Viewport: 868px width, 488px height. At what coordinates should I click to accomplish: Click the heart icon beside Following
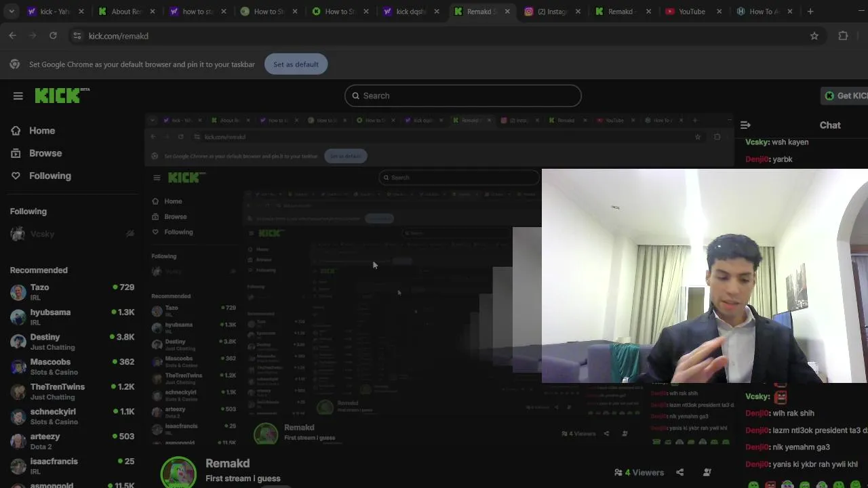[16, 176]
